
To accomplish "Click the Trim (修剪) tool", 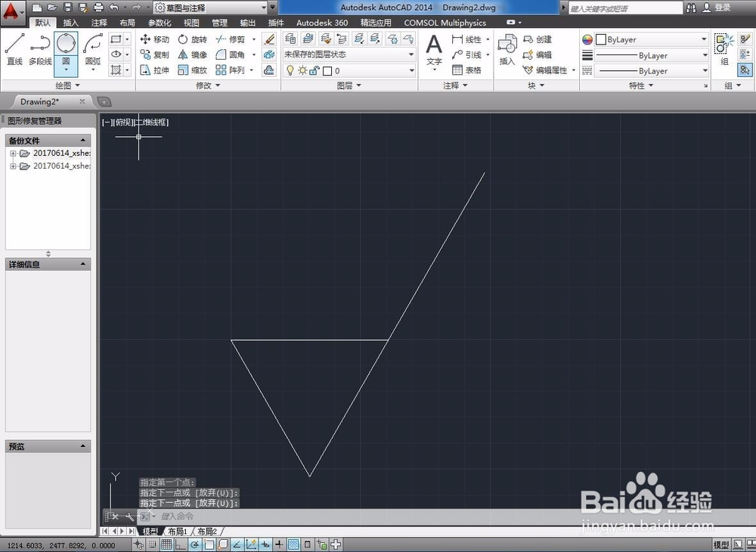I will point(231,39).
